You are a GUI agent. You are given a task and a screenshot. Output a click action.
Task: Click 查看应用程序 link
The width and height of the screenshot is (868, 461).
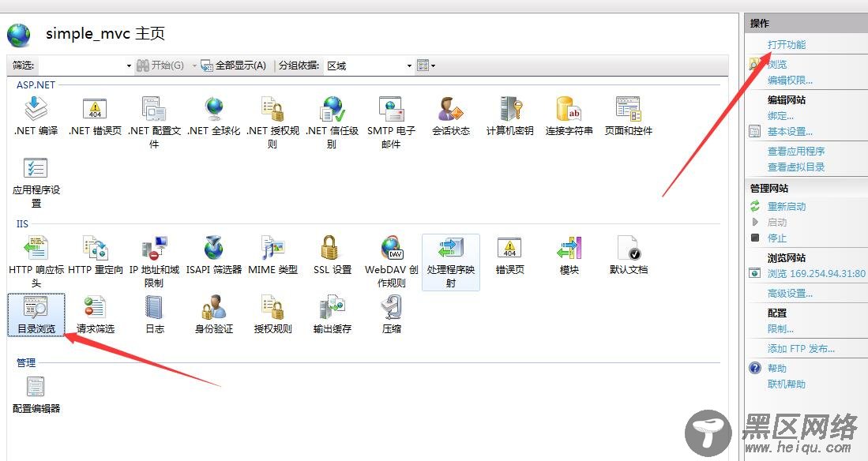[x=796, y=151]
